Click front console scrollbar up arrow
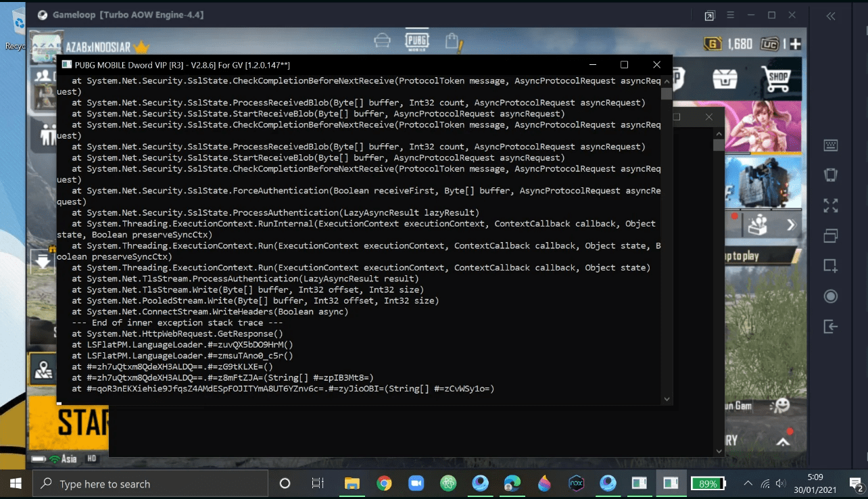Image resolution: width=868 pixels, height=499 pixels. pos(667,80)
